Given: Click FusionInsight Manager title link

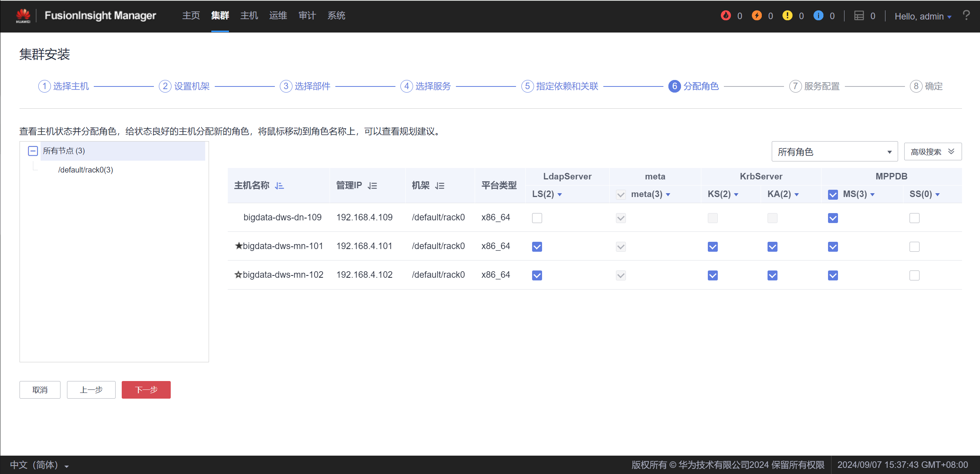Looking at the screenshot, I should (x=100, y=16).
